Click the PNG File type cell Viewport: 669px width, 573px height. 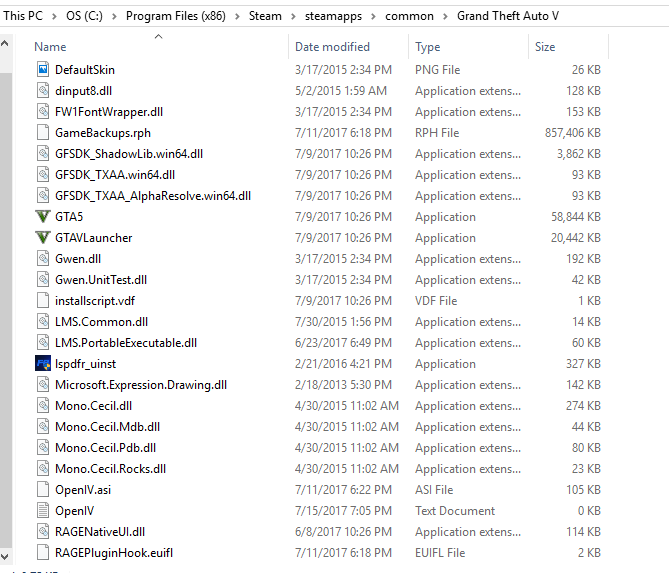(437, 70)
